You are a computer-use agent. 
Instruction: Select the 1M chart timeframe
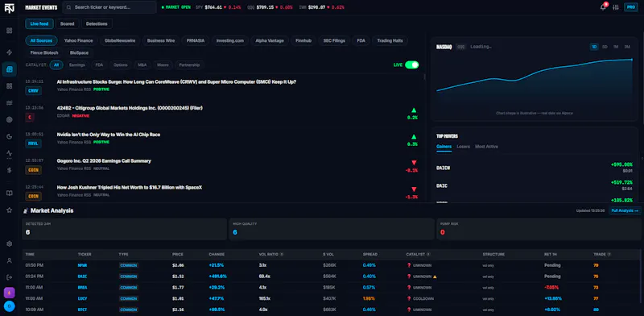[616, 47]
